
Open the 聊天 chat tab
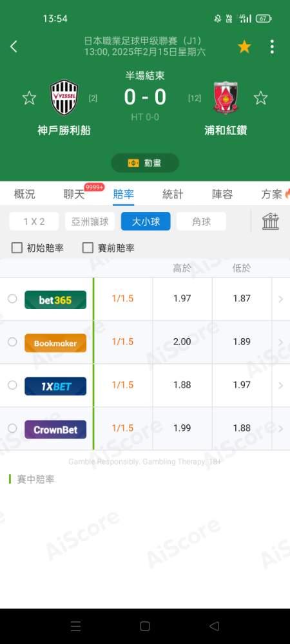[x=74, y=194]
